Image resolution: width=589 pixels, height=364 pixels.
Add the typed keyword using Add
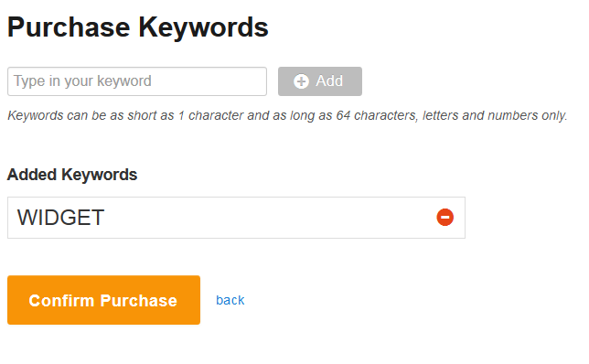[x=320, y=81]
